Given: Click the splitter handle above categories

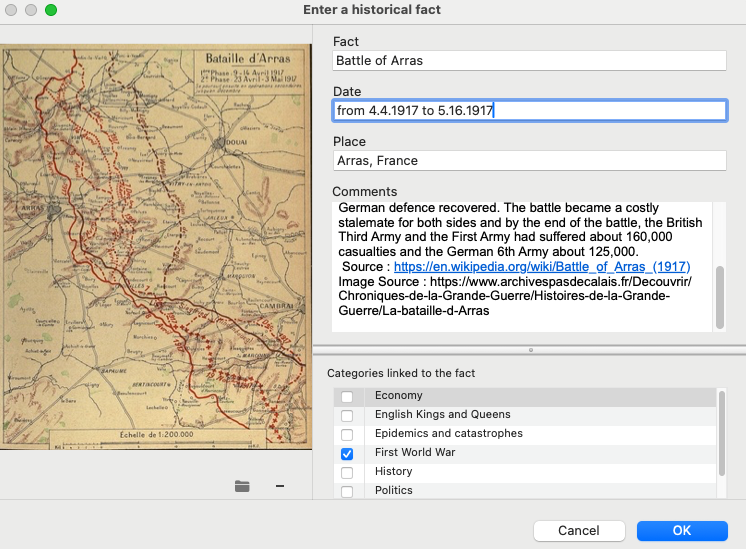Looking at the screenshot, I should click(530, 350).
